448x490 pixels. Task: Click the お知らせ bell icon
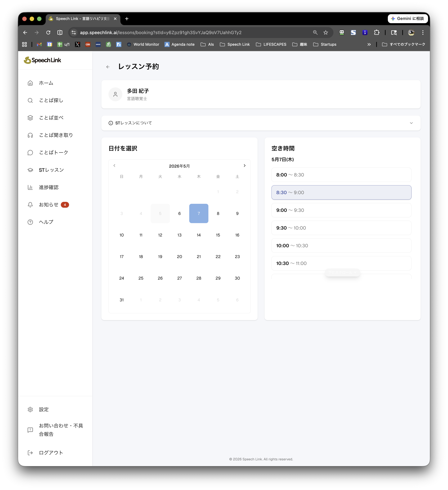tap(30, 205)
